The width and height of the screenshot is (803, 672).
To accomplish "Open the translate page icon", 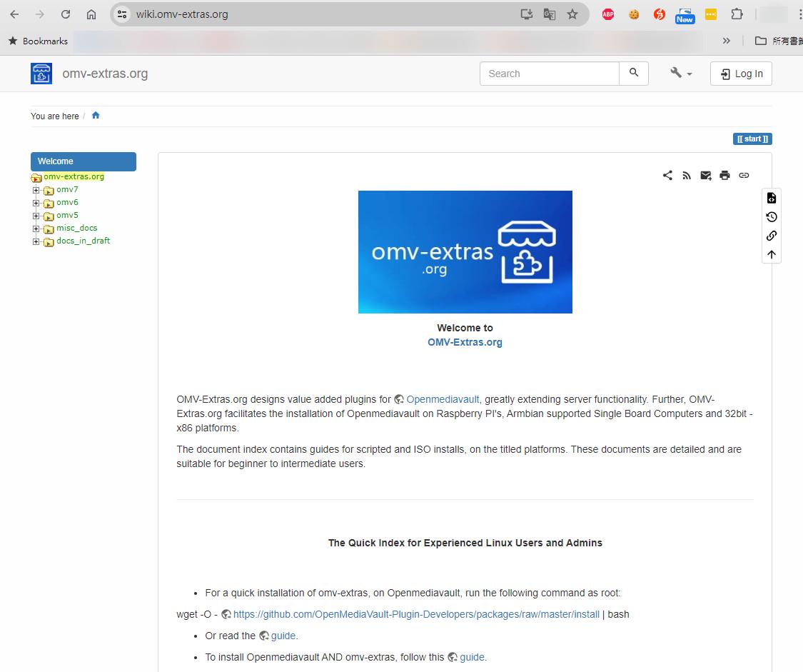I will coord(550,14).
